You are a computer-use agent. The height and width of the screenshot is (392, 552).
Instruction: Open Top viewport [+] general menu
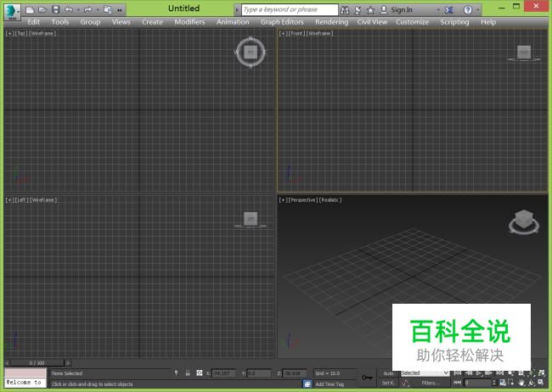pos(10,33)
